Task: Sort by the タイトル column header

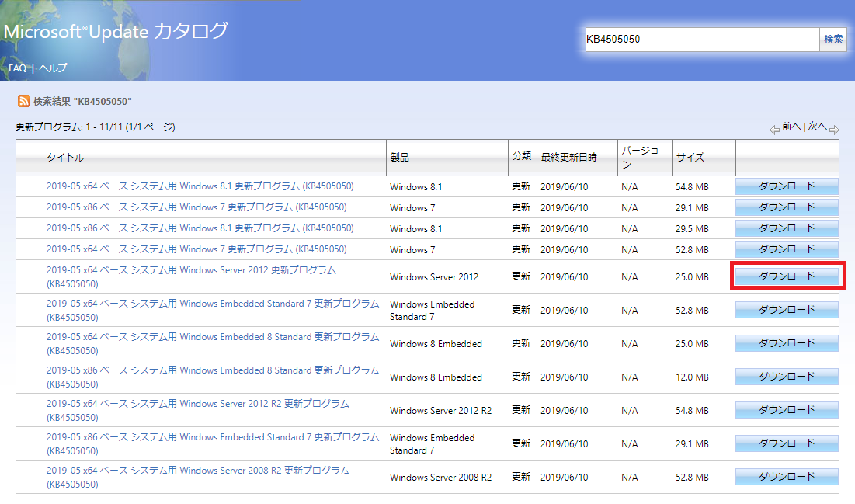Action: click(x=65, y=158)
